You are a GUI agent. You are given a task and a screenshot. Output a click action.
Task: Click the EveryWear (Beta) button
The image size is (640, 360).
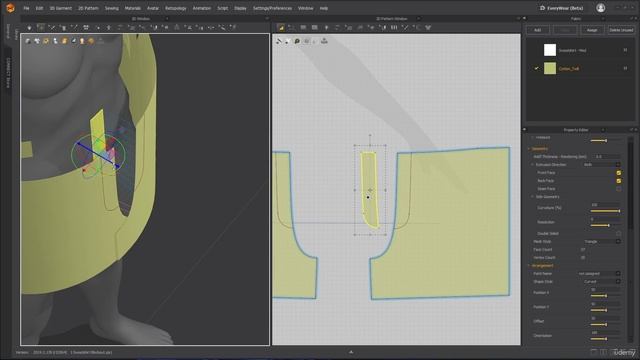click(x=561, y=8)
